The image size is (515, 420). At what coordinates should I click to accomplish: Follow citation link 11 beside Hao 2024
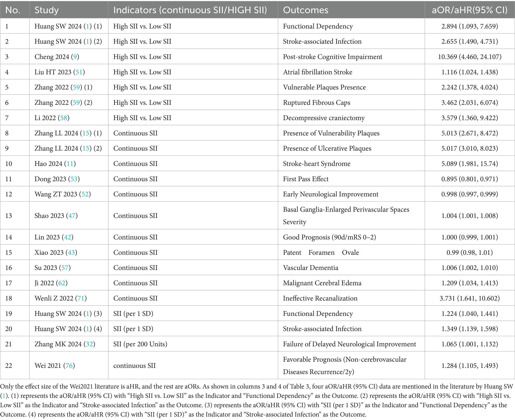pos(70,164)
